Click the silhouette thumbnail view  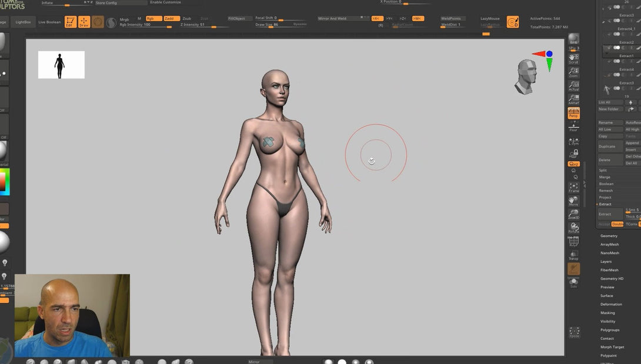click(x=61, y=65)
